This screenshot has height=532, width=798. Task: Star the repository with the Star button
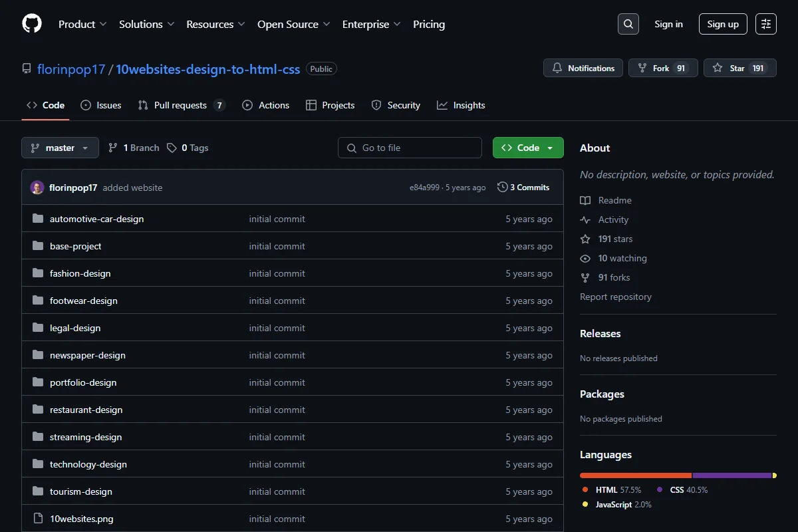(x=739, y=68)
